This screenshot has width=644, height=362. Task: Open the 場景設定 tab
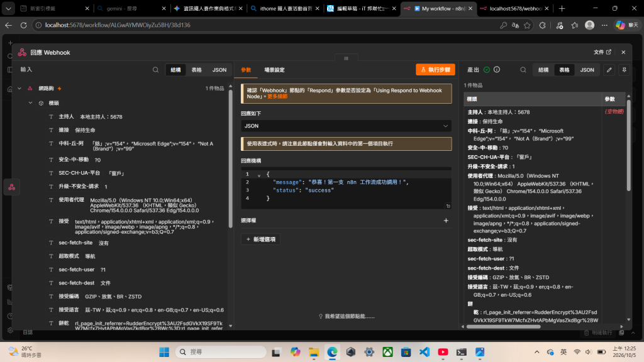pos(274,70)
